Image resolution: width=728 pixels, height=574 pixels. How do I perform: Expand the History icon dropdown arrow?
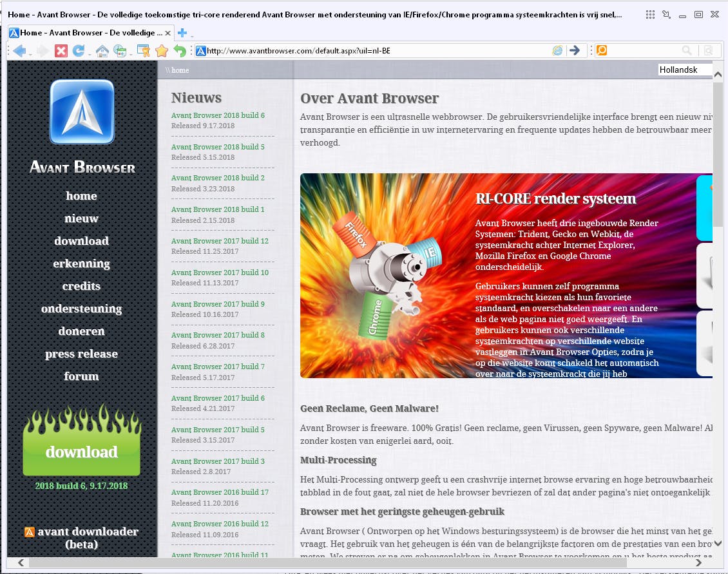click(131, 54)
